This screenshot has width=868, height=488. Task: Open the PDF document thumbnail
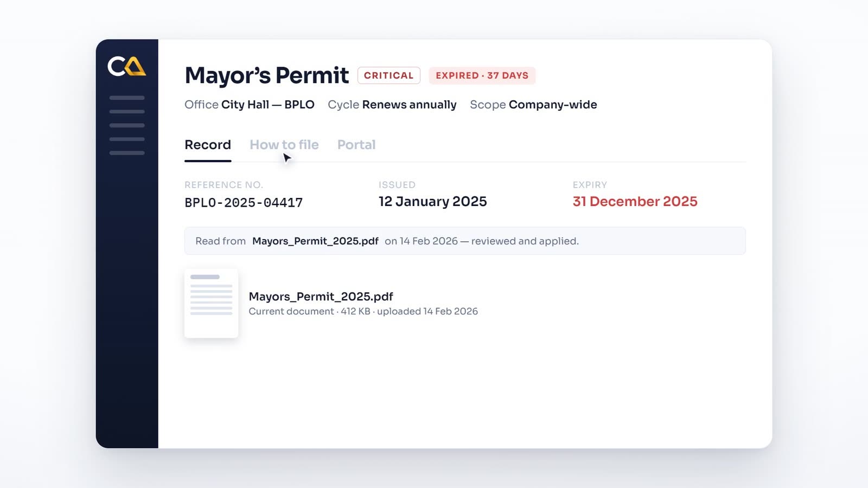(211, 303)
